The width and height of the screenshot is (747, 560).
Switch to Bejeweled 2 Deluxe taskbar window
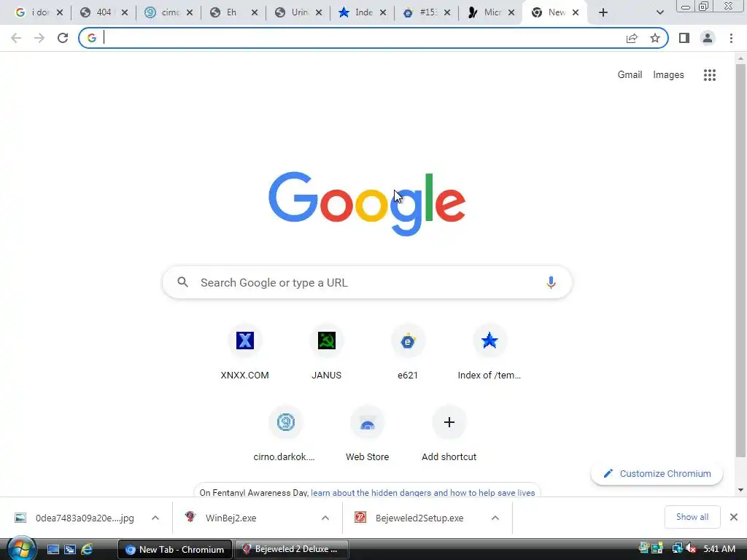click(x=292, y=549)
